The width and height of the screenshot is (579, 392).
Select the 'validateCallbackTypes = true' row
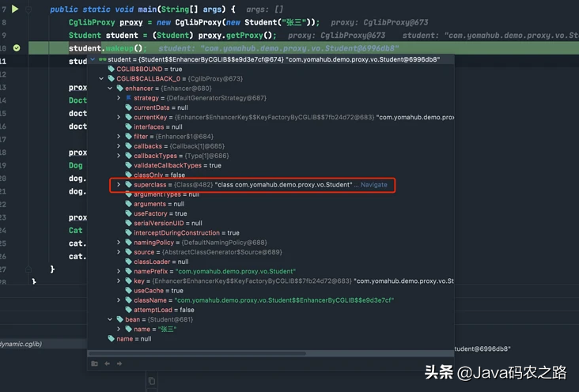tap(271, 165)
